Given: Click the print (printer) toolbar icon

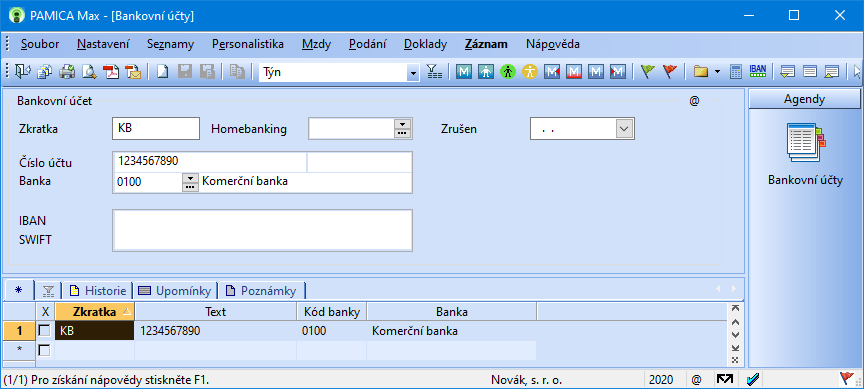Looking at the screenshot, I should (x=67, y=72).
